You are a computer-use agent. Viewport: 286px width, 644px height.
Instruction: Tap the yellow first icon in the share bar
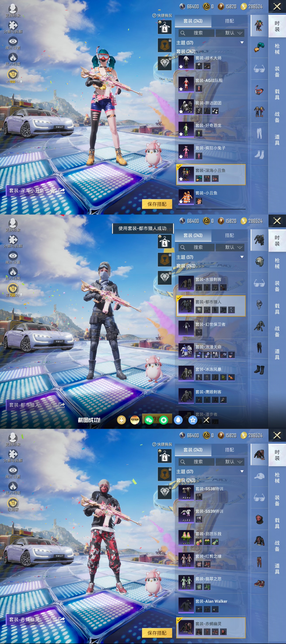[121, 420]
